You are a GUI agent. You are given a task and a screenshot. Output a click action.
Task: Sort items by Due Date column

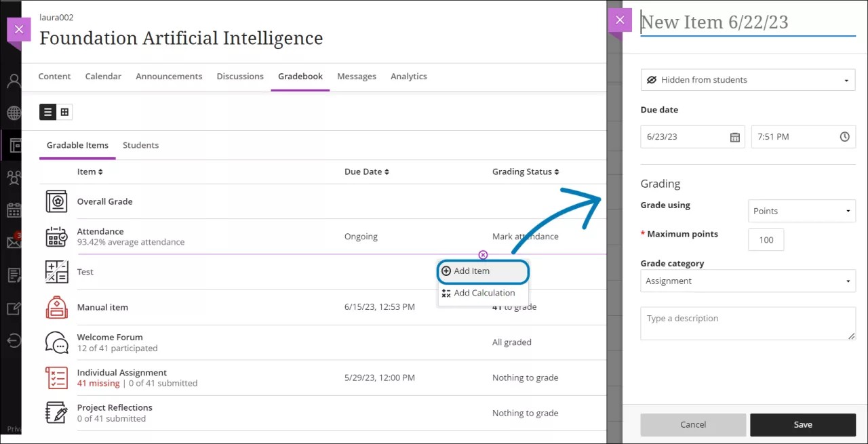click(366, 171)
